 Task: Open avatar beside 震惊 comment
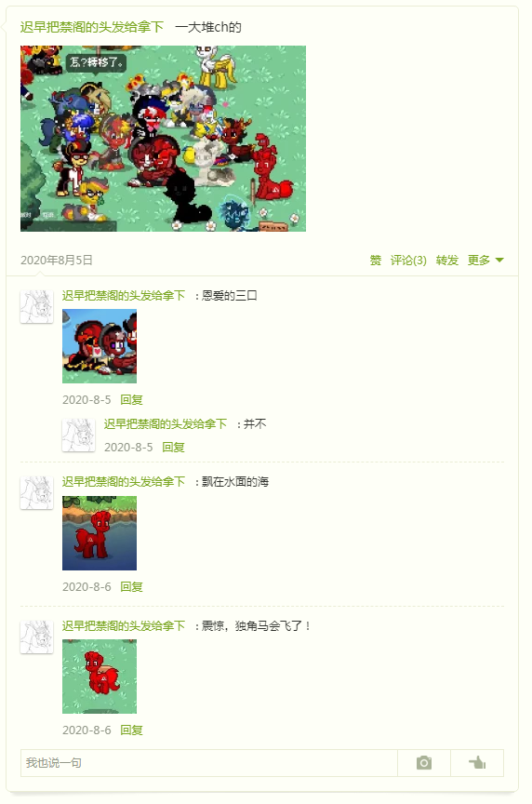(36, 636)
